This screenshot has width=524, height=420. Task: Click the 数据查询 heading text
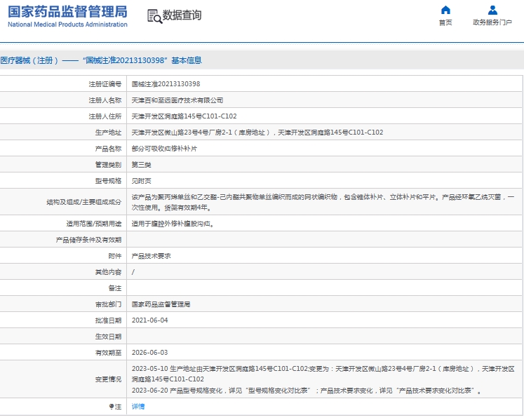tap(182, 15)
